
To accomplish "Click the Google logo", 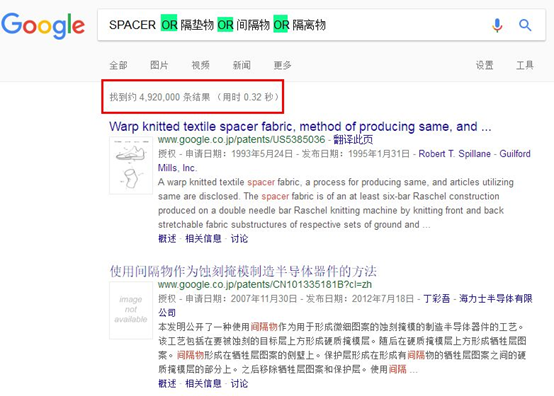I will tap(43, 25).
